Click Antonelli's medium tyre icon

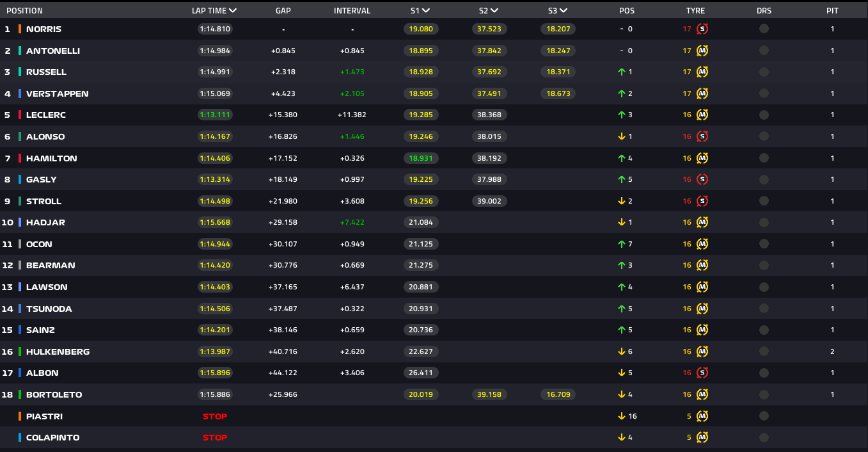[x=702, y=51]
